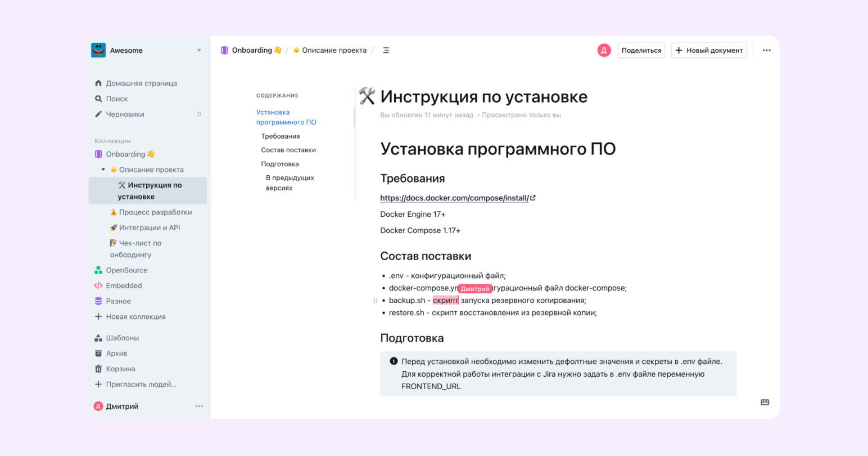The image size is (868, 456).
Task: Open Чек-лист по онбордингу document
Action: coord(135,249)
